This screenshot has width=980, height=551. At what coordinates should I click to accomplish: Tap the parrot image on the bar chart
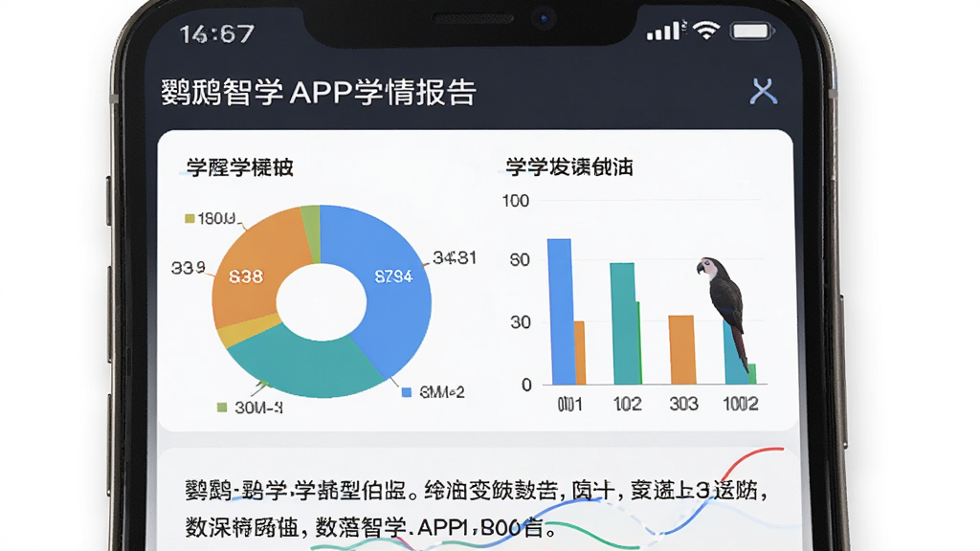pyautogui.click(x=724, y=313)
